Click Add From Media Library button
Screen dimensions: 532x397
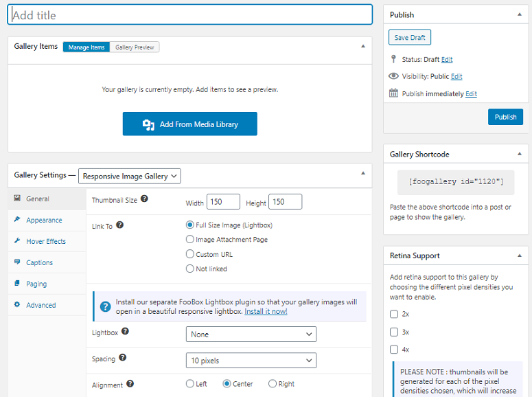click(x=190, y=124)
